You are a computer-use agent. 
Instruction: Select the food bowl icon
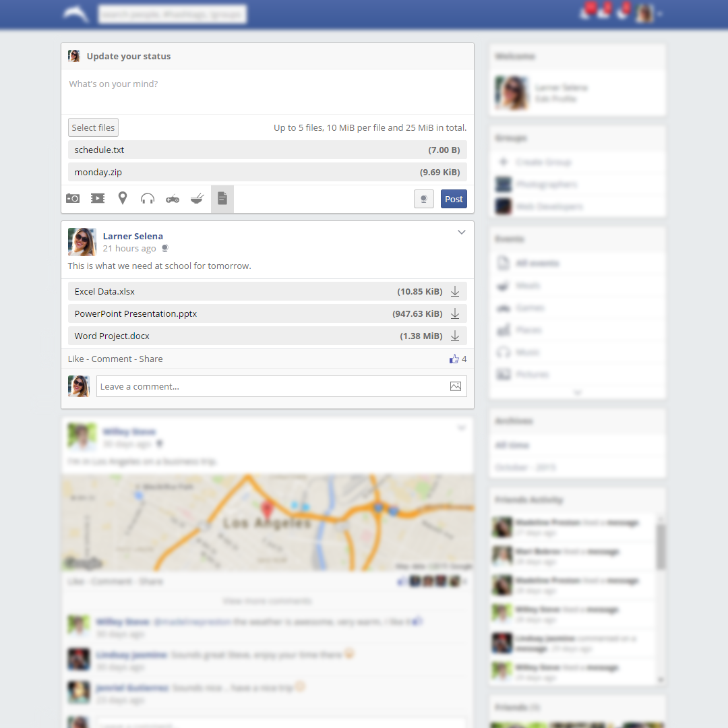[x=197, y=198]
